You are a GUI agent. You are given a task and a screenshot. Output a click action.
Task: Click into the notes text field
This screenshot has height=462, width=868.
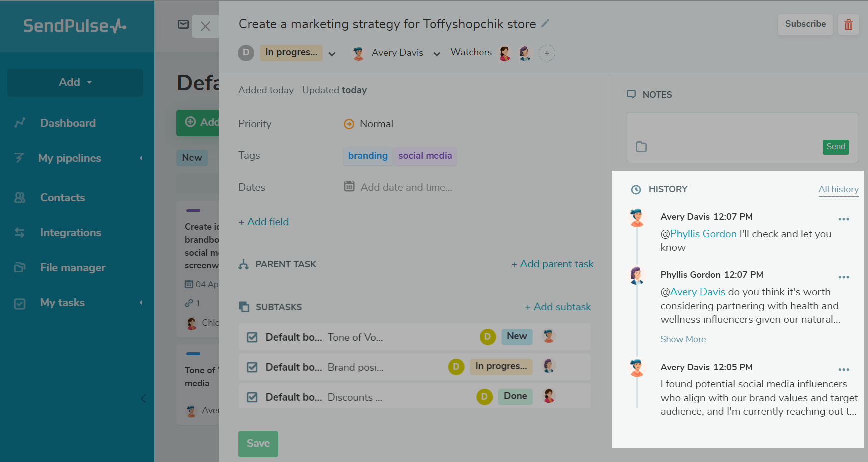[x=742, y=127]
